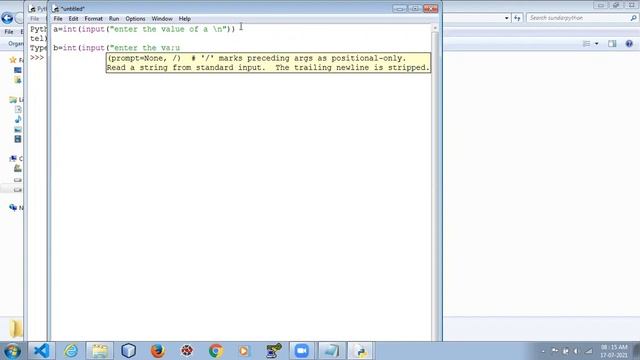This screenshot has height=360, width=640.
Task: Launch Google Chrome from taskbar
Action: [216, 351]
